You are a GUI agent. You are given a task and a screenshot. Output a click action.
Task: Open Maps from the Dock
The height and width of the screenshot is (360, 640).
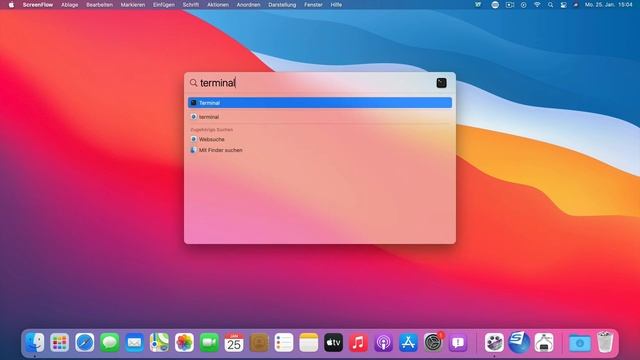[159, 342]
